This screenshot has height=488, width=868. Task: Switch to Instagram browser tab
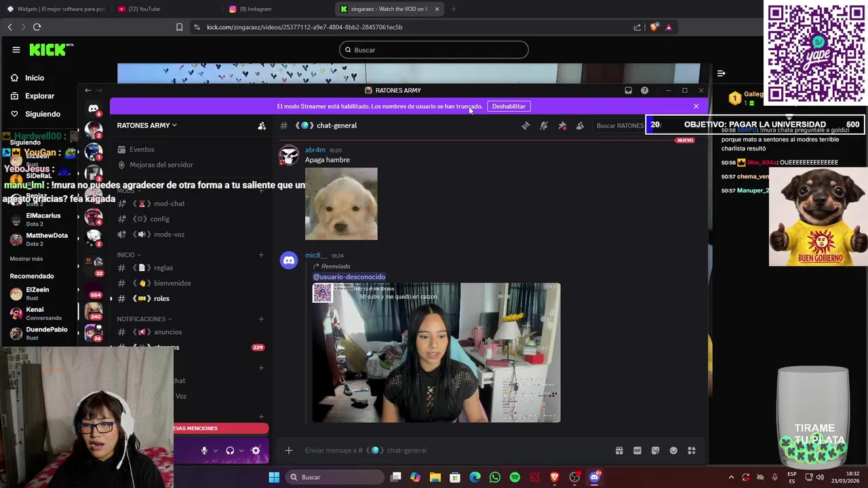(278, 9)
